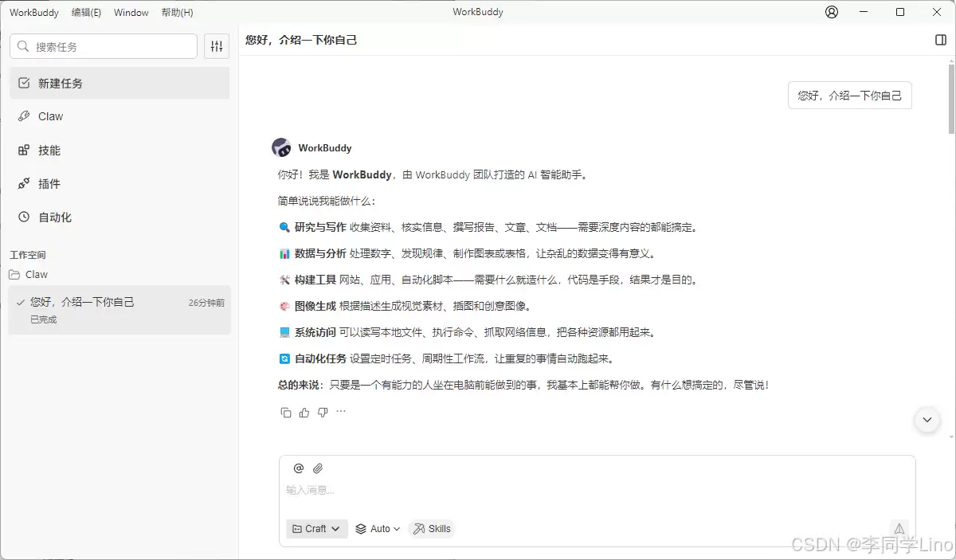Open the 帮助(H) menu
956x560 pixels.
pyautogui.click(x=177, y=12)
